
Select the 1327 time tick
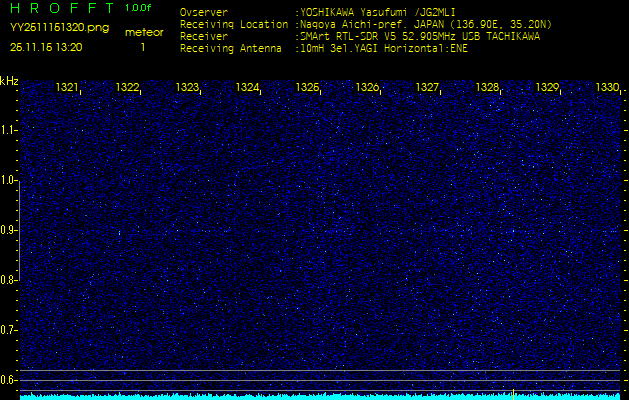427,88
